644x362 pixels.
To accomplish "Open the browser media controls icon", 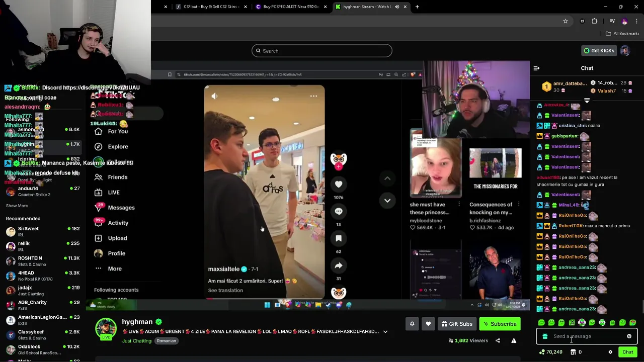I will pyautogui.click(x=612, y=21).
